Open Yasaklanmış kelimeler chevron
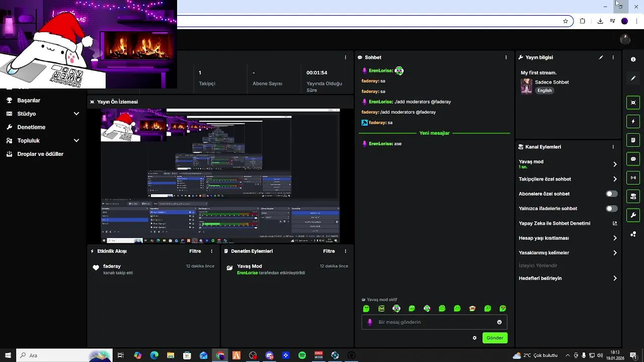This screenshot has width=644, height=362. 615,253
